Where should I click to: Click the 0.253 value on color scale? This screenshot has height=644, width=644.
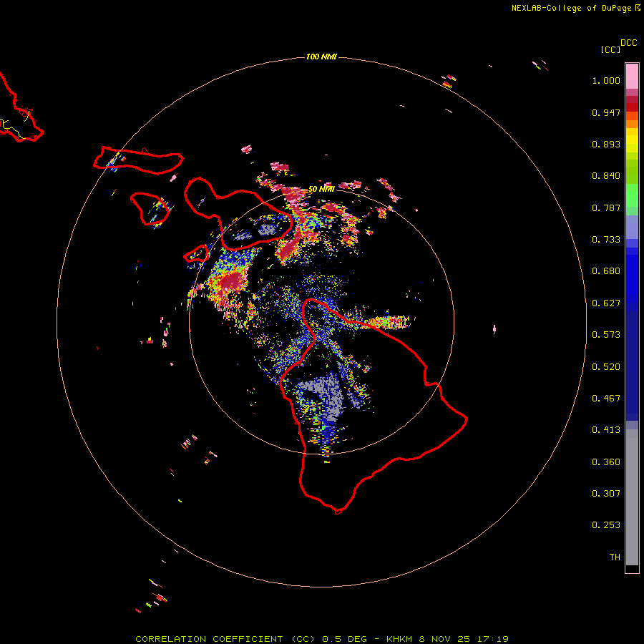[x=606, y=525]
